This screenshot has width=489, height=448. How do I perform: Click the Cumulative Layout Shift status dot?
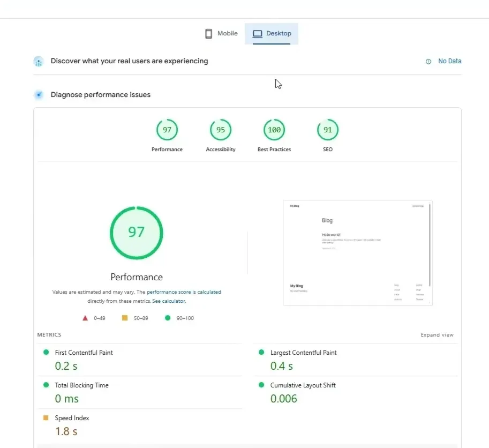(x=262, y=385)
